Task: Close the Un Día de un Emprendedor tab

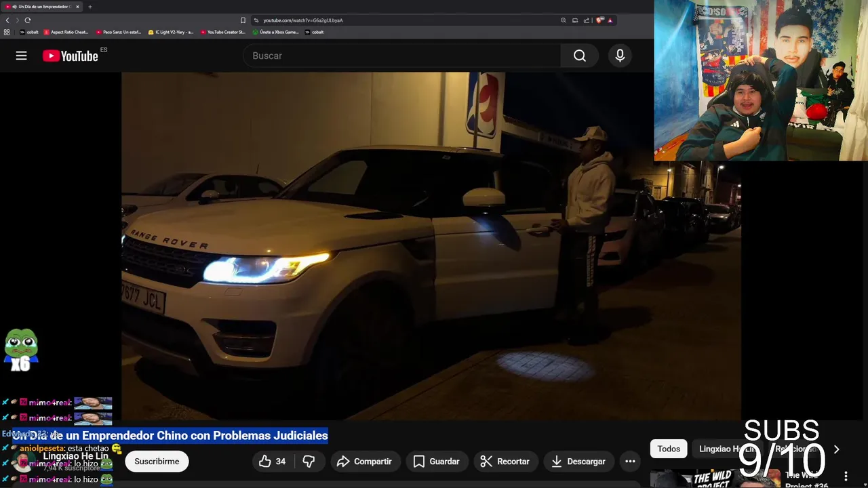Action: point(77,7)
